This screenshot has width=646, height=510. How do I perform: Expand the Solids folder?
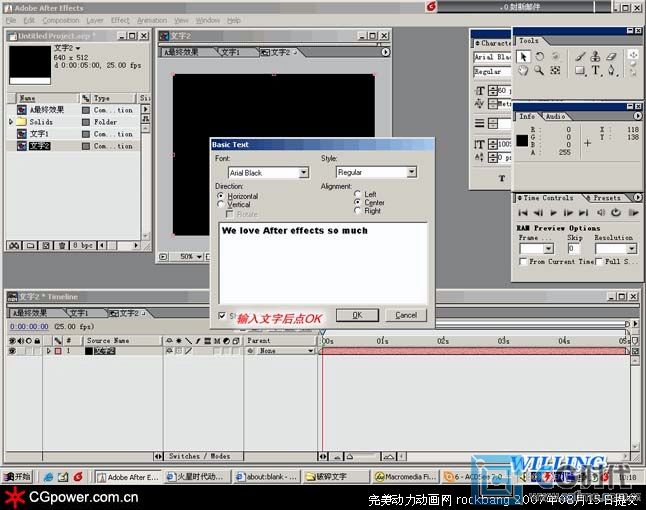[11, 122]
